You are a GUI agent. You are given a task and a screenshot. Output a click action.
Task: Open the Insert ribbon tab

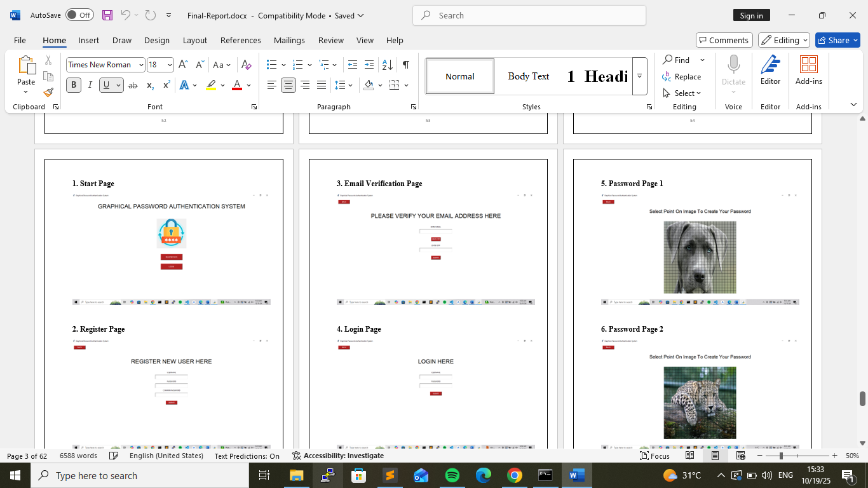click(x=89, y=40)
